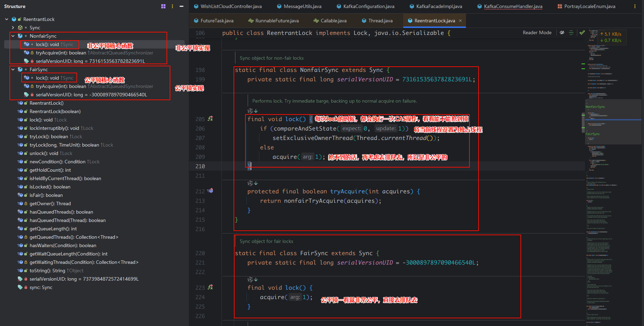
Task: Click the PortrayLocaleEnum.java tab file icon
Action: point(560,6)
